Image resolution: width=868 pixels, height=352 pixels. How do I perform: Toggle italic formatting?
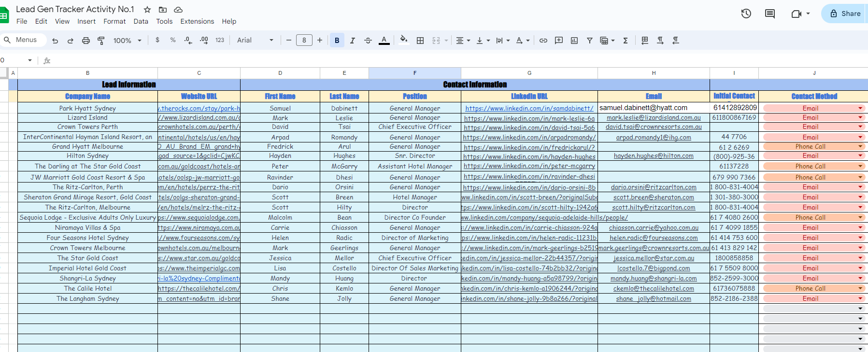tap(353, 41)
